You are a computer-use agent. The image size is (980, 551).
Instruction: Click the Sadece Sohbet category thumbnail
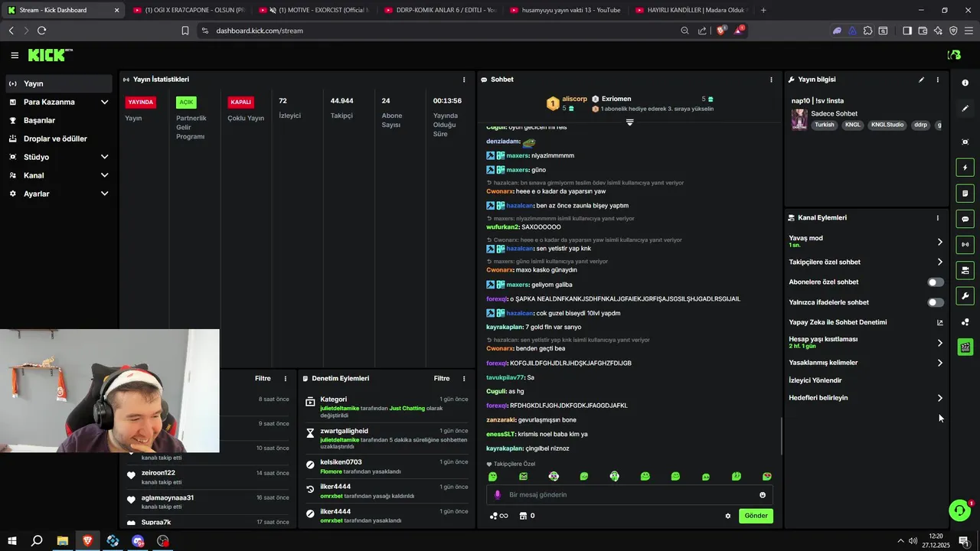799,119
